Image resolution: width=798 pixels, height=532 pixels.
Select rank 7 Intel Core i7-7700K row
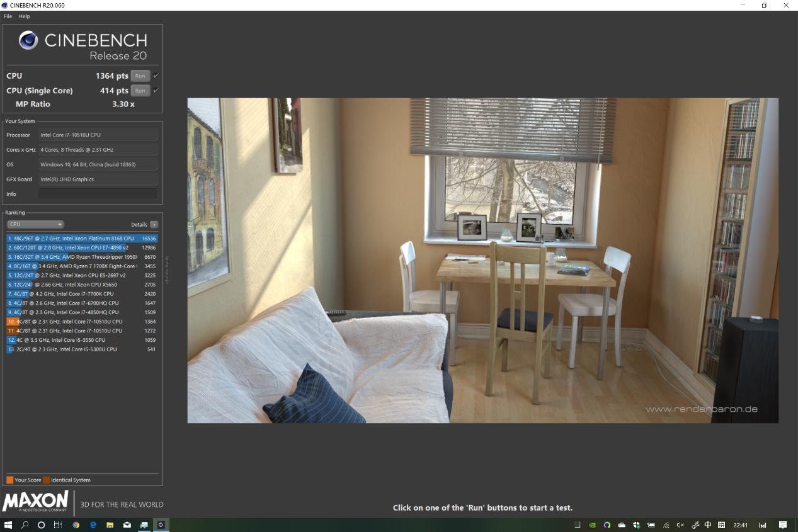pos(82,294)
